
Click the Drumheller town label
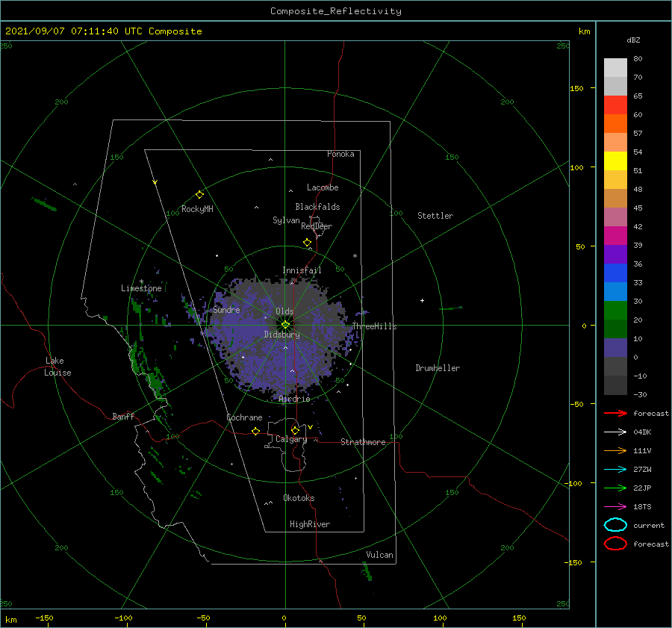437,368
